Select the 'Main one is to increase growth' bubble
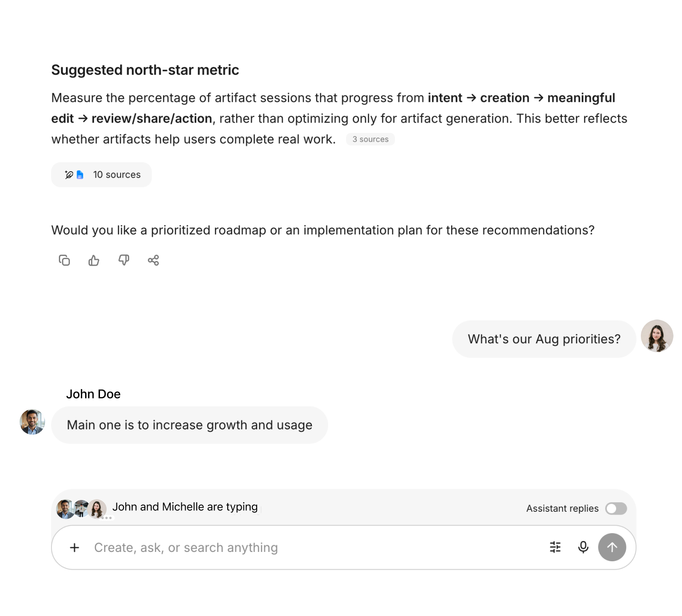The image size is (682, 616). (189, 425)
